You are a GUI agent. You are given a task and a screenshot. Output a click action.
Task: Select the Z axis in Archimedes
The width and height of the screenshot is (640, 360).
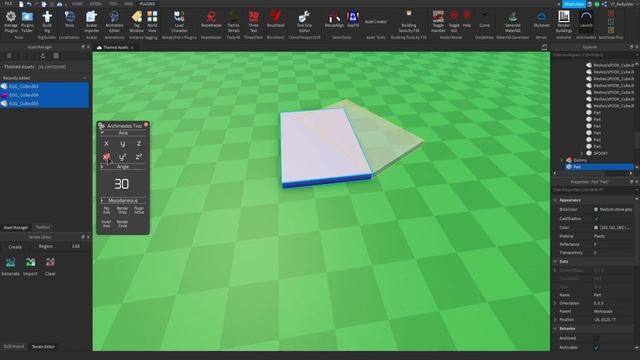click(139, 144)
